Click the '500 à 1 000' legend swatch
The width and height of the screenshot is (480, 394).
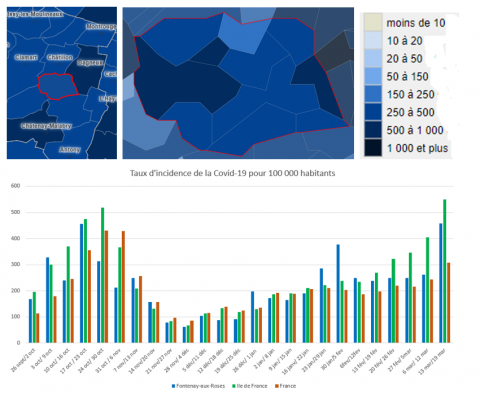click(x=373, y=130)
